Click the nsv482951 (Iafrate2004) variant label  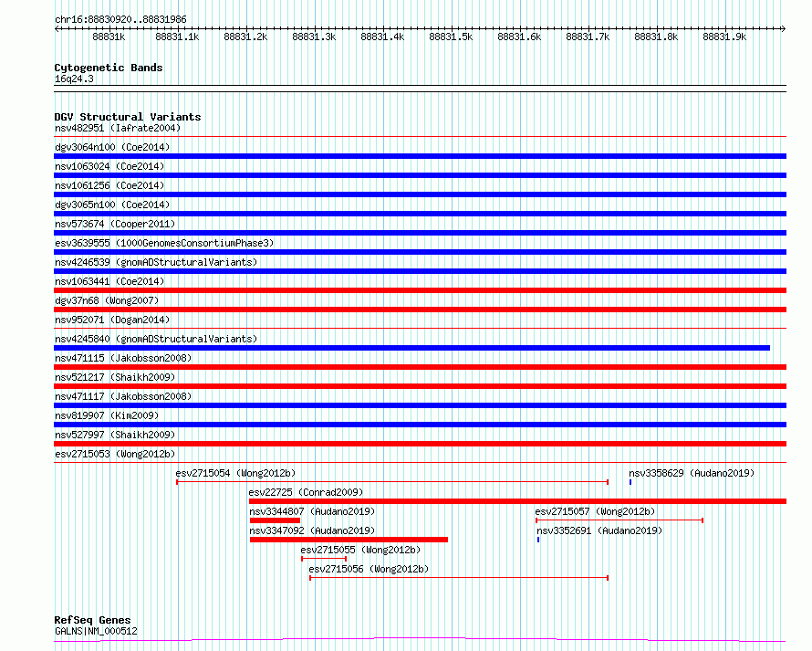pyautogui.click(x=118, y=128)
